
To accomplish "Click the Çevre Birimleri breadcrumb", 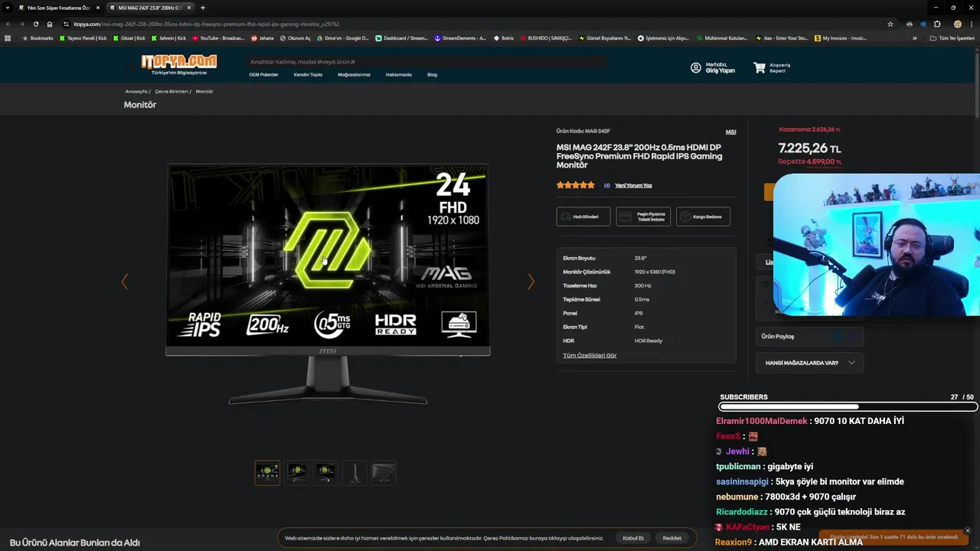I will pyautogui.click(x=171, y=91).
